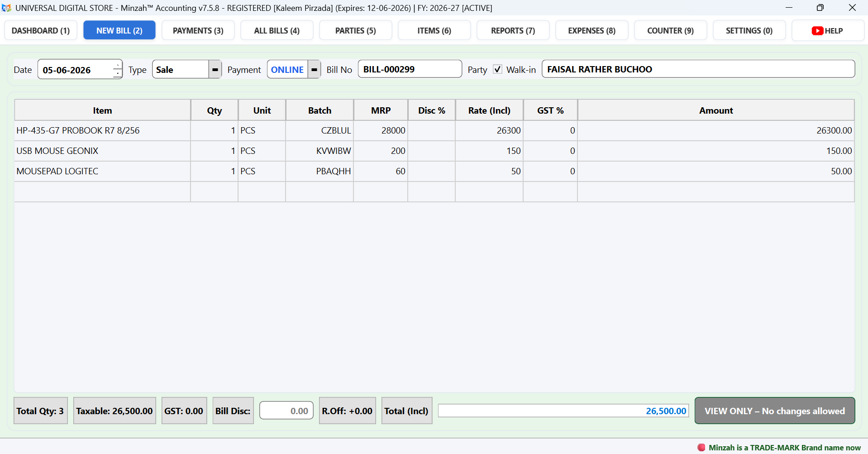Screen dimensions: 868x454
Task: Click the Qty column header
Action: pyautogui.click(x=215, y=110)
